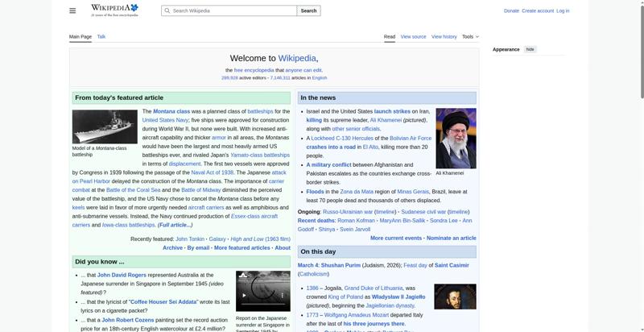
Task: Click the Log in link
Action: point(563,10)
